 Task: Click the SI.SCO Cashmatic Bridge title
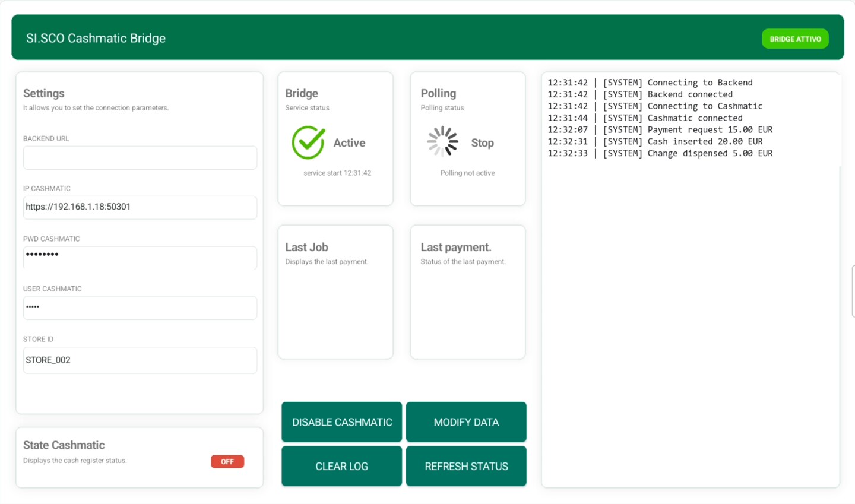(96, 38)
